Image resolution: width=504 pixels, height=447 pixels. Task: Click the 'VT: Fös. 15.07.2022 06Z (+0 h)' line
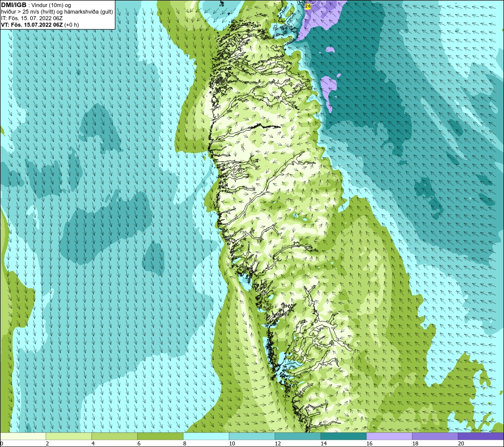pos(40,25)
